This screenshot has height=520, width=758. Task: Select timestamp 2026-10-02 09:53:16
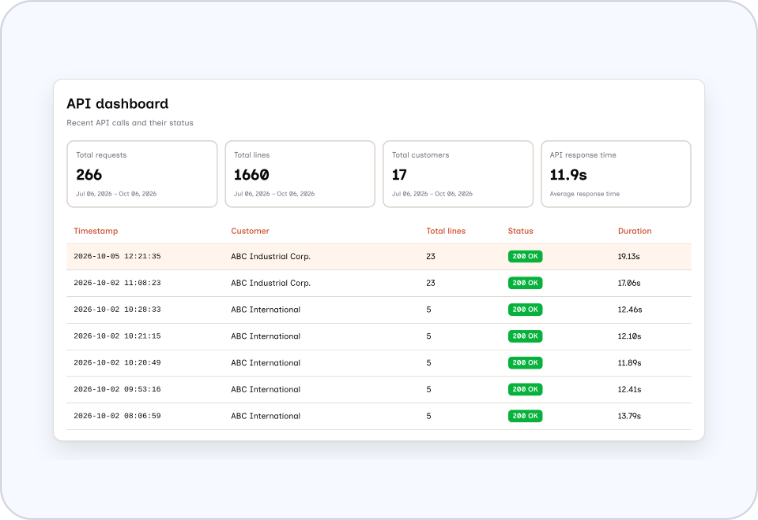117,389
